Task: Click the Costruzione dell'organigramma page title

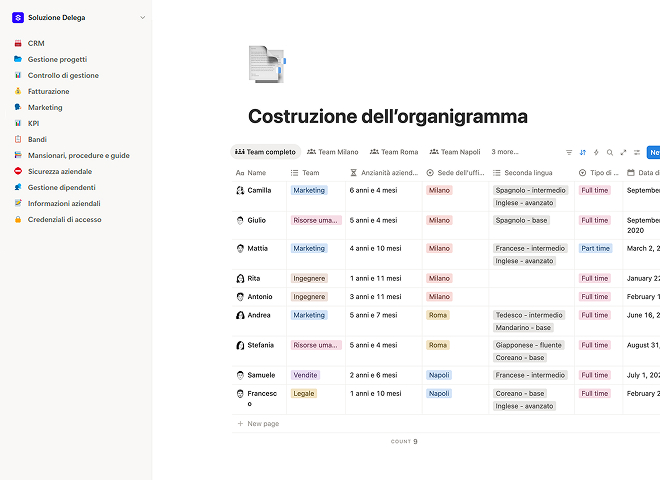Action: pos(388,116)
